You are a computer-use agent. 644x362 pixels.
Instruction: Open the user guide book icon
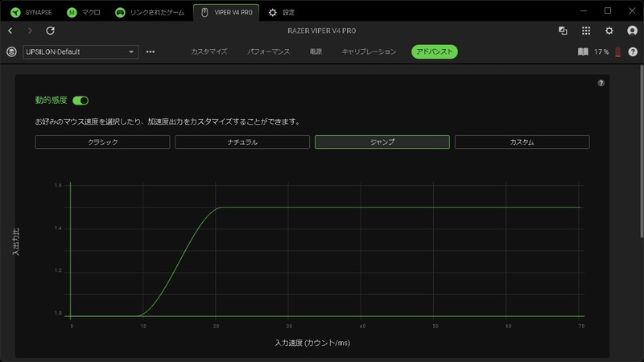click(x=583, y=51)
